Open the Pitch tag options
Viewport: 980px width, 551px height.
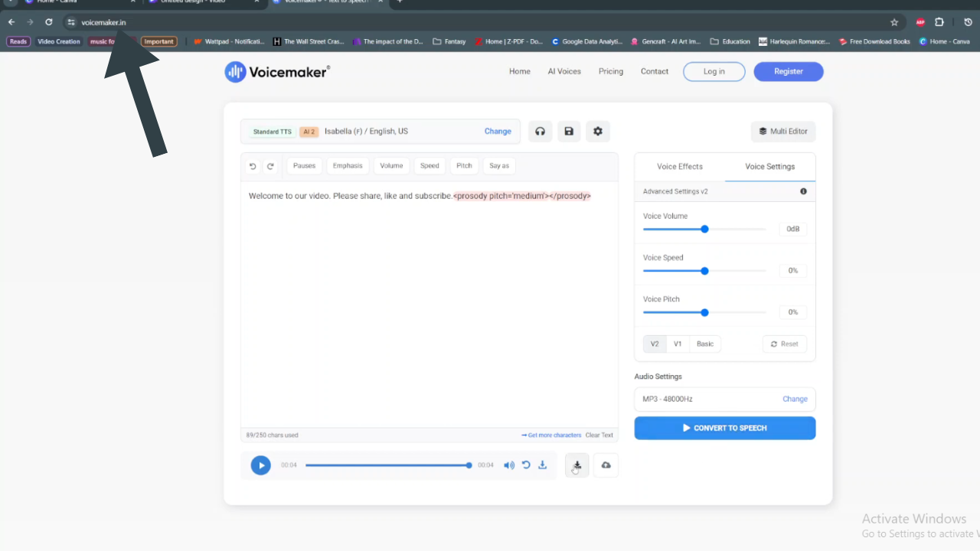pyautogui.click(x=464, y=166)
